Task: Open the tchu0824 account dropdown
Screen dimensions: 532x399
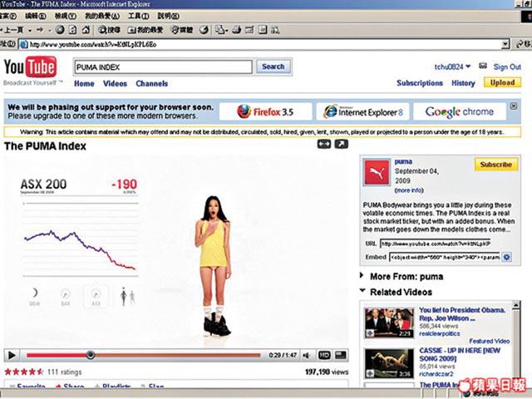Action: point(468,66)
